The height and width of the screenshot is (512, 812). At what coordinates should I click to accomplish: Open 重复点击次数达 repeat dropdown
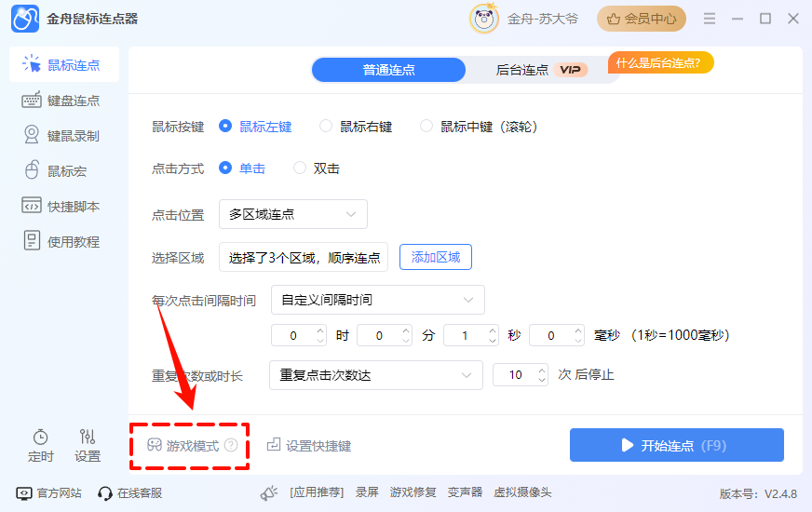pos(376,375)
